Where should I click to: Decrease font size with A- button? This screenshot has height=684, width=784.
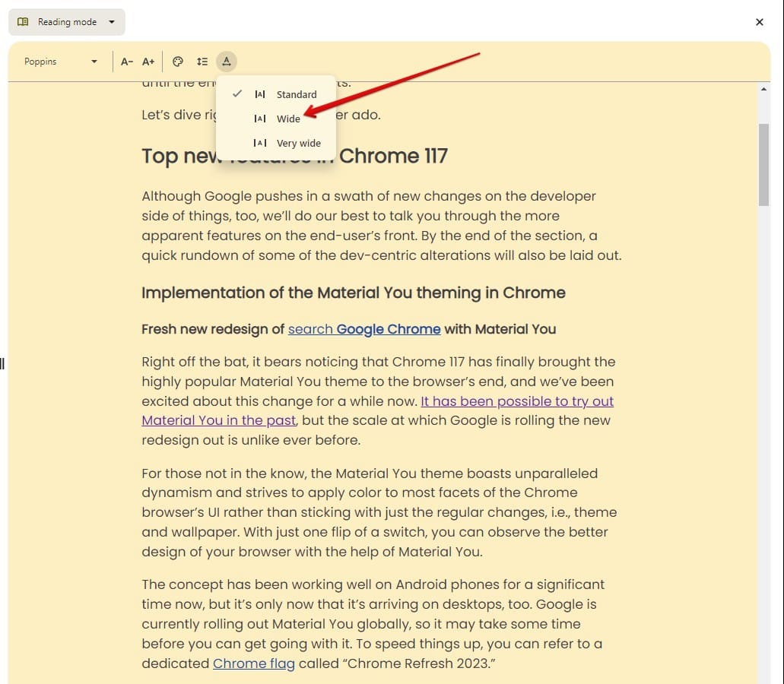(127, 62)
